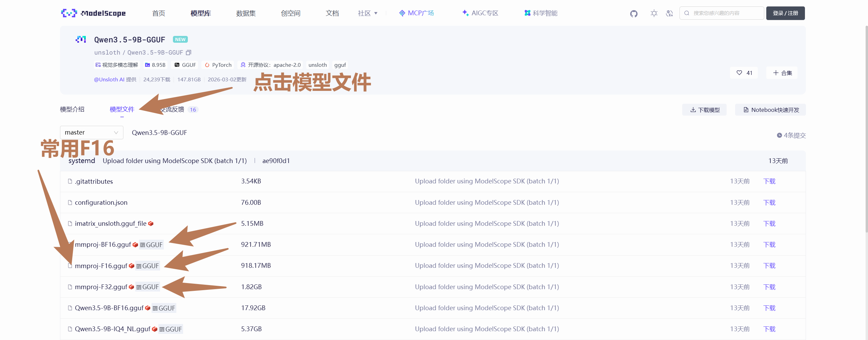
Task: Click the red LFS cube beside Qwen3.5-9B-BF16.gguf
Action: point(147,308)
